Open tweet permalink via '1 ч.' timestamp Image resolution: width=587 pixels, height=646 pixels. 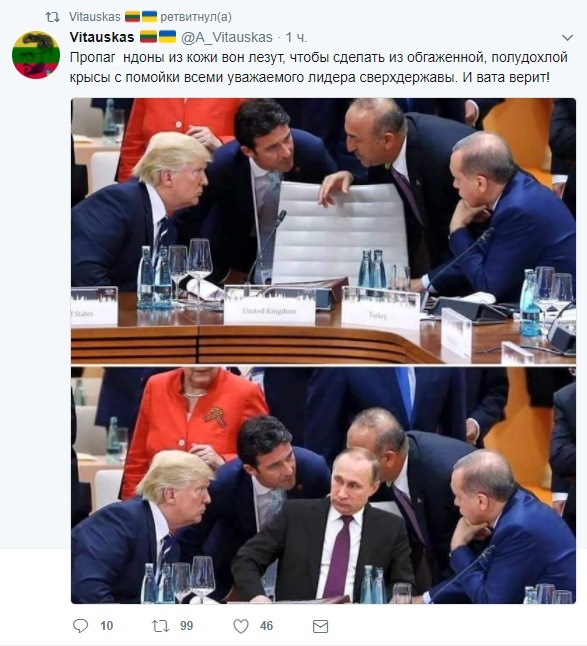click(x=297, y=37)
